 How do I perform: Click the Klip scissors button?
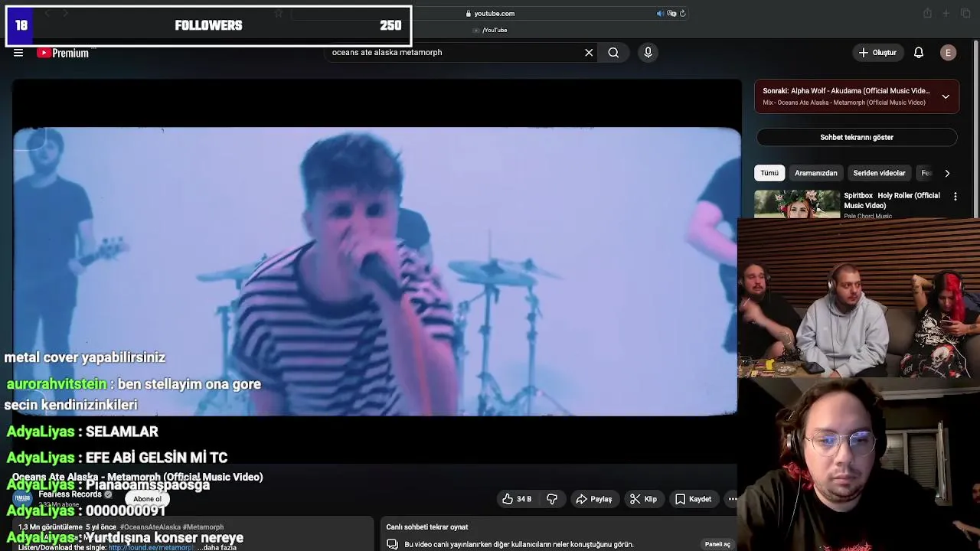tap(643, 499)
